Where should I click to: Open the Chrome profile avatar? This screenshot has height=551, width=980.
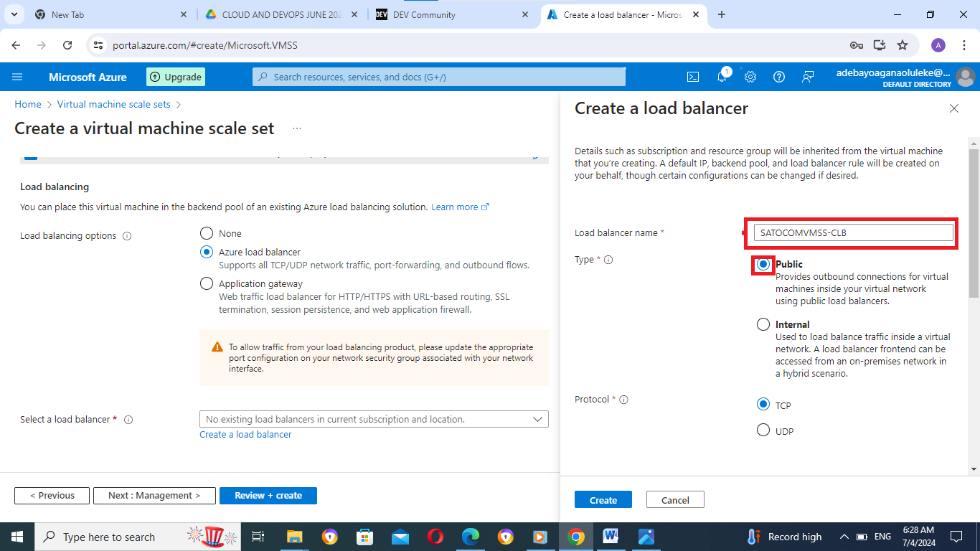[x=938, y=45]
